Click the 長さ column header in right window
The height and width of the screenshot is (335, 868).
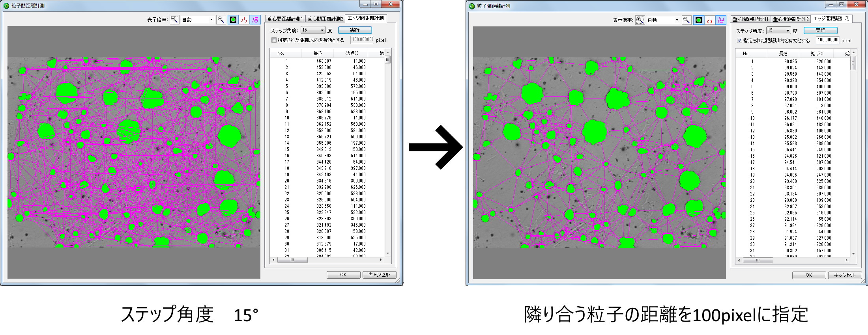783,54
